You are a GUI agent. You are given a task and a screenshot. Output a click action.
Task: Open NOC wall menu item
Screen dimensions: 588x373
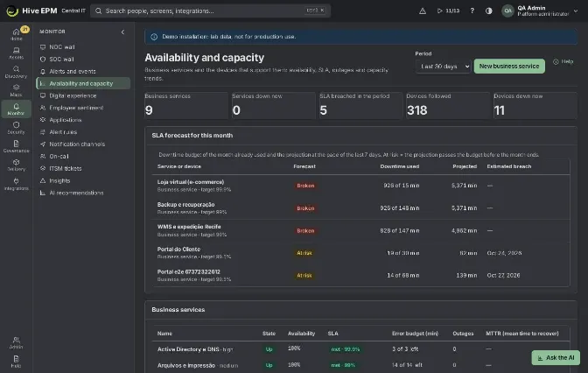[83, 47]
